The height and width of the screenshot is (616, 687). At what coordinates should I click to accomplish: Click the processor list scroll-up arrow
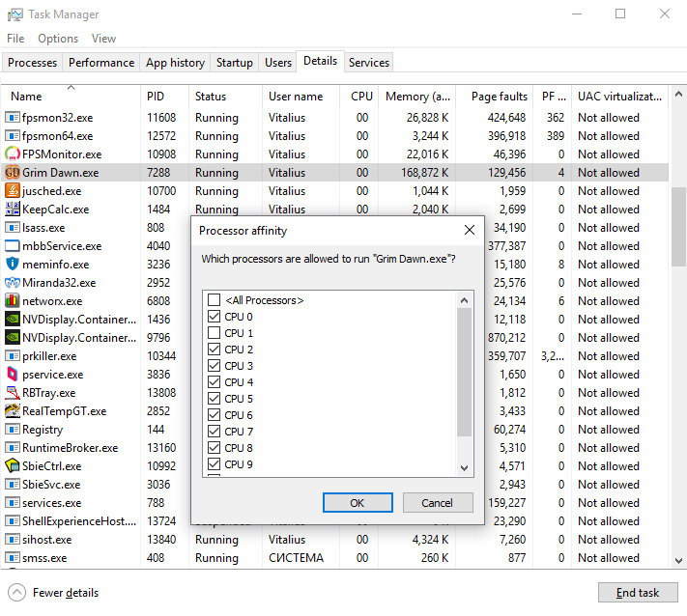[464, 300]
